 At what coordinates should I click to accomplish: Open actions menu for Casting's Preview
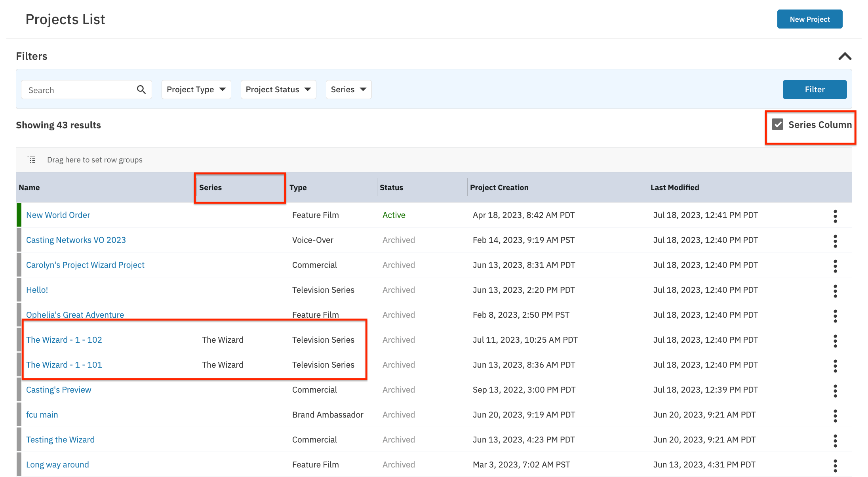(835, 391)
